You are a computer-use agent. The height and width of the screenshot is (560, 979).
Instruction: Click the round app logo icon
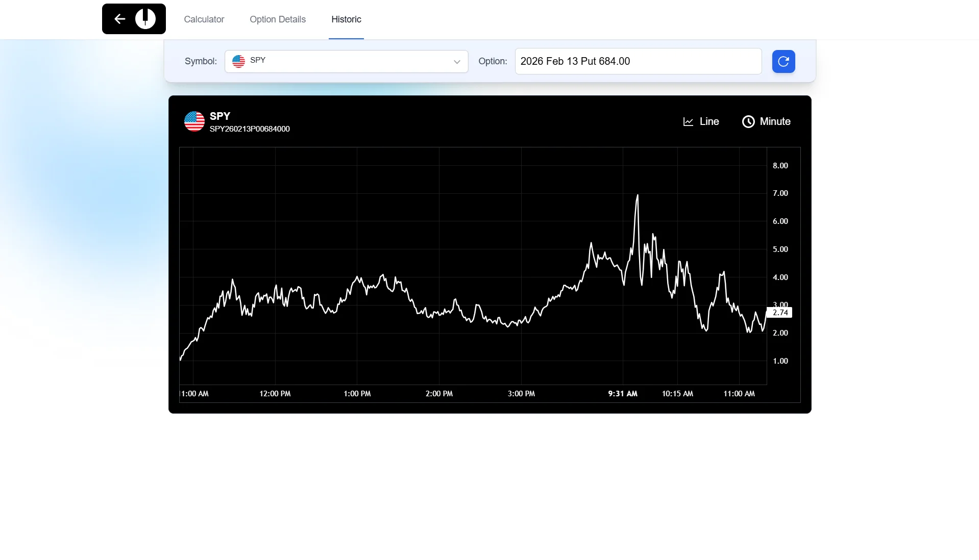coord(145,19)
